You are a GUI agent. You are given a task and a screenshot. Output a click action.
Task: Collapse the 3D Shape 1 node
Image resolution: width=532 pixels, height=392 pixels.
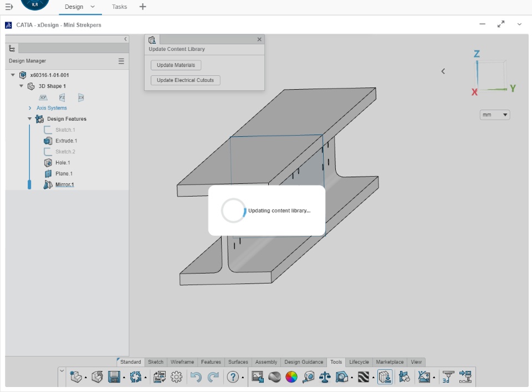(21, 86)
